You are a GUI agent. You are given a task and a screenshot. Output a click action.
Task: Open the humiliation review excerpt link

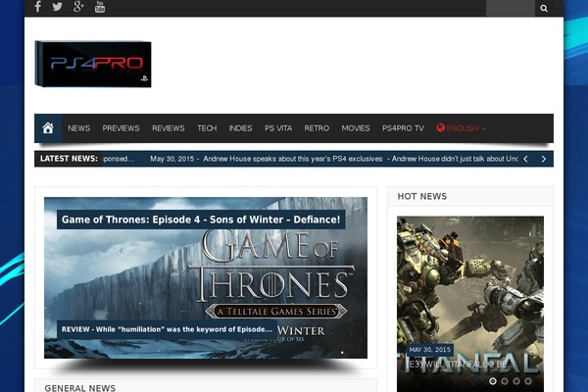click(167, 329)
